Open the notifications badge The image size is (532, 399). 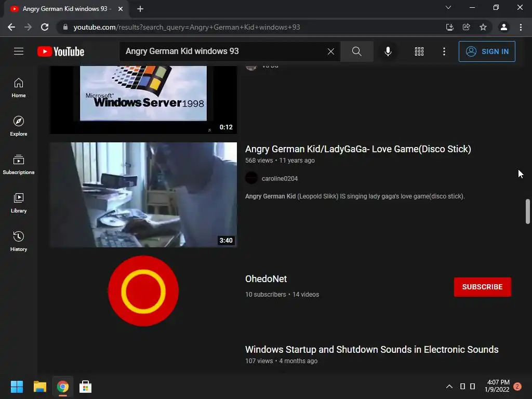(517, 386)
